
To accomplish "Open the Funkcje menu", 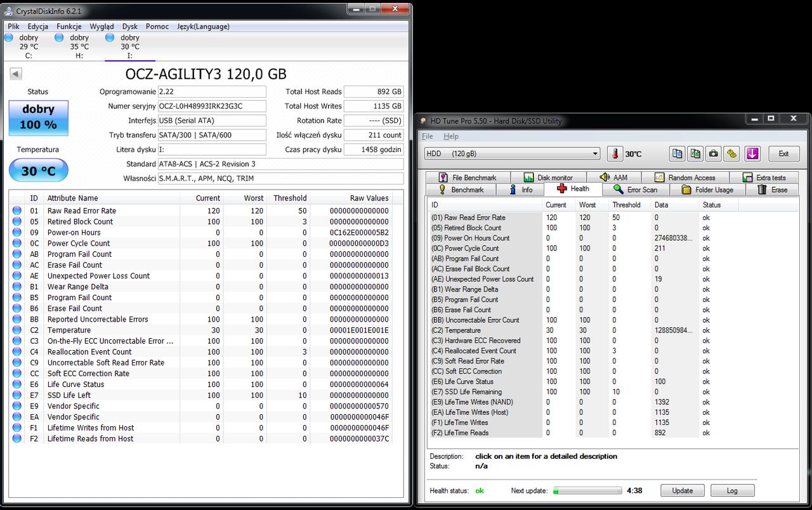I will [69, 27].
